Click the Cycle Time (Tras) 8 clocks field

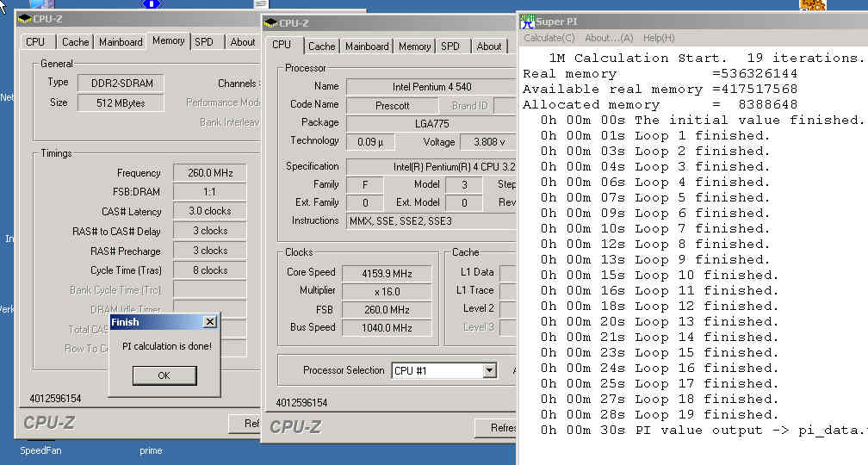(210, 270)
